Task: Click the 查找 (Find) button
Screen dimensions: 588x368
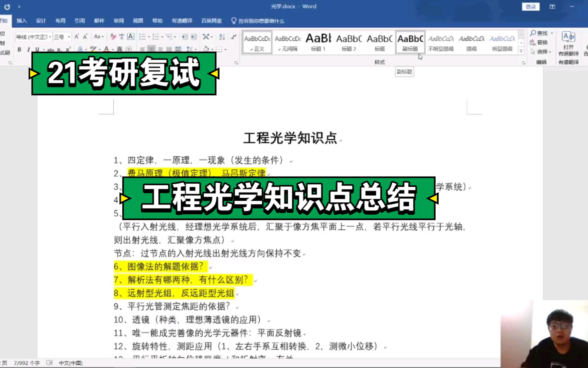Action: (x=539, y=33)
